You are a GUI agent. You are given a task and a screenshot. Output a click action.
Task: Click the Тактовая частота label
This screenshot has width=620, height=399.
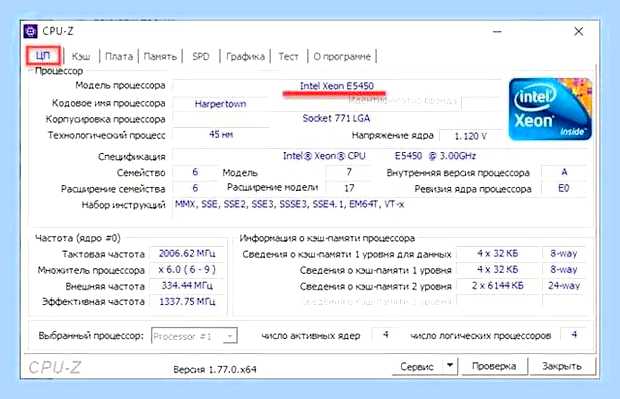point(103,254)
